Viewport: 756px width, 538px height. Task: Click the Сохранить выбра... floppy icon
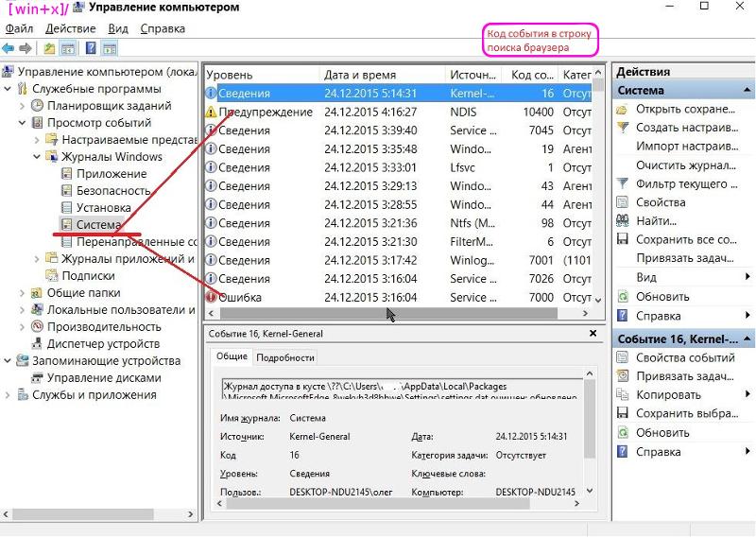[623, 413]
